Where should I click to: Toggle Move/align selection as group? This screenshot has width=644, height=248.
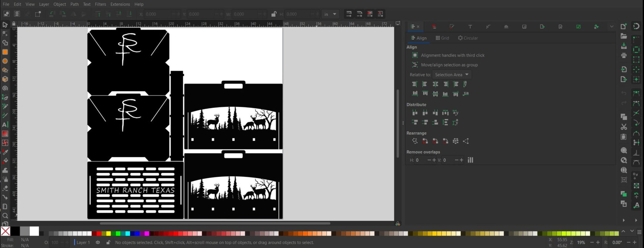pyautogui.click(x=415, y=65)
